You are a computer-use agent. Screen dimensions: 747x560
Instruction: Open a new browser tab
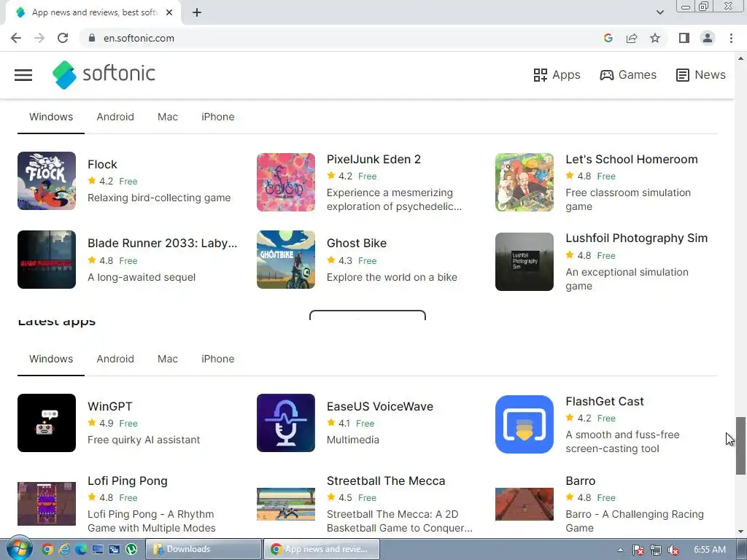197,12
